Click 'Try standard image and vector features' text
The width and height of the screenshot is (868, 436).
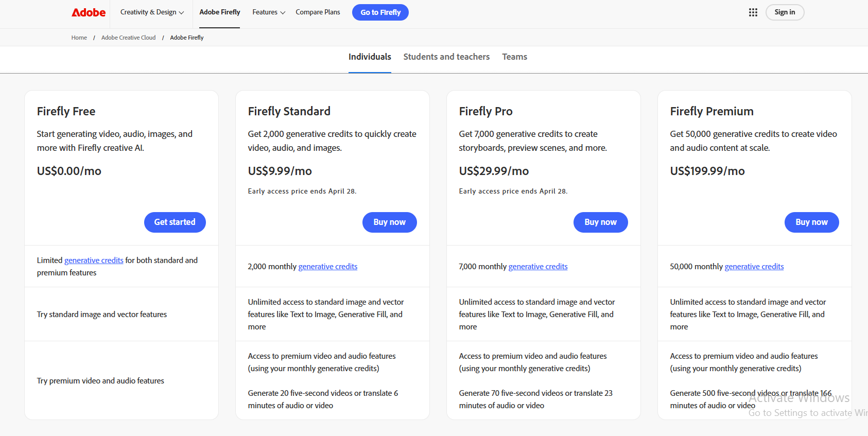tap(102, 315)
